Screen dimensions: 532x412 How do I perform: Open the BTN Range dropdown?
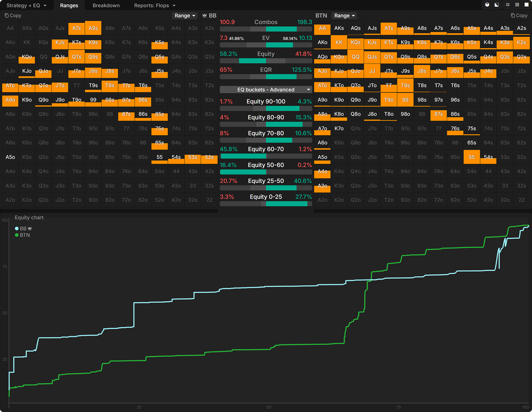pyautogui.click(x=344, y=16)
